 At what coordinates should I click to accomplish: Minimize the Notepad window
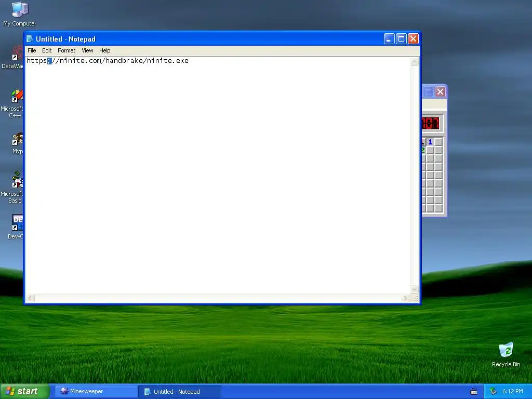389,39
